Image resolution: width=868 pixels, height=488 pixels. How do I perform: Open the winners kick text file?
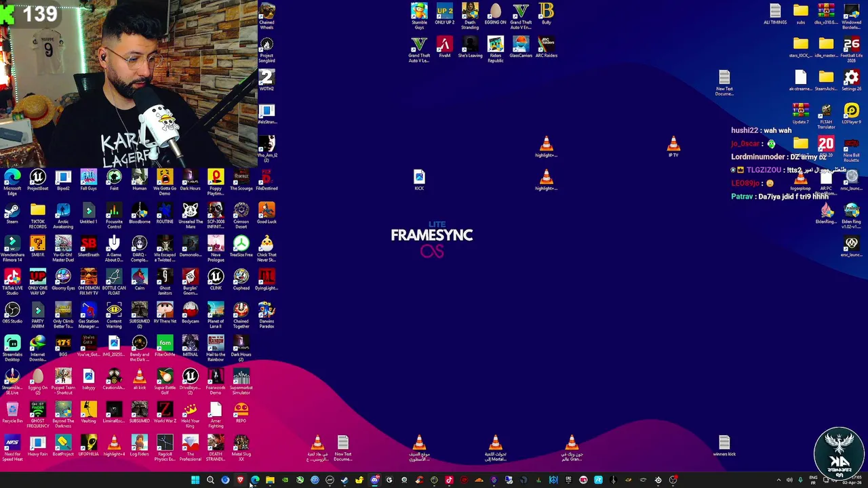(724, 446)
